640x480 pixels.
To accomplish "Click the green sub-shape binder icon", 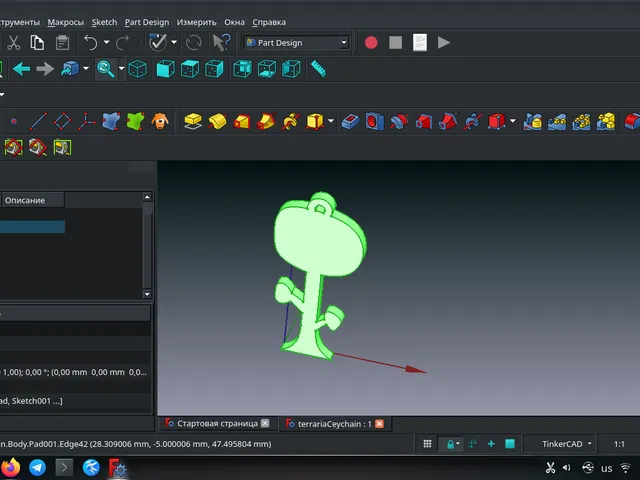I will (x=136, y=121).
